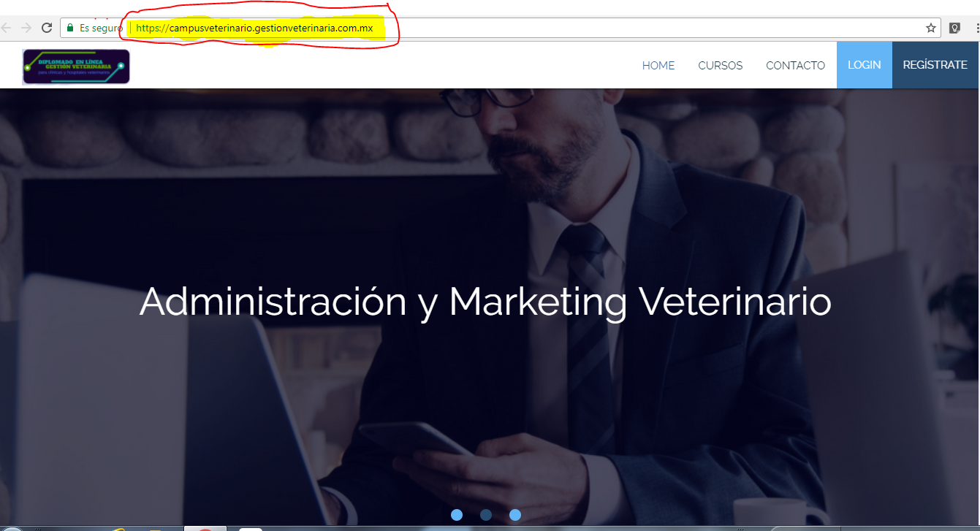
Task: Open the CURSOS navigation menu item
Action: (720, 65)
